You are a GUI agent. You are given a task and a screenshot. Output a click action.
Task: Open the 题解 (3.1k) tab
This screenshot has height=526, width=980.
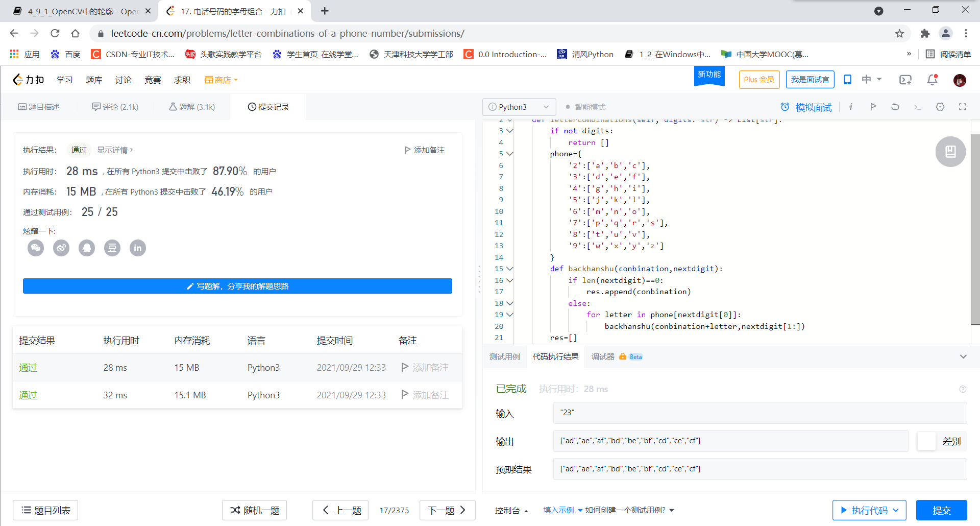point(191,107)
